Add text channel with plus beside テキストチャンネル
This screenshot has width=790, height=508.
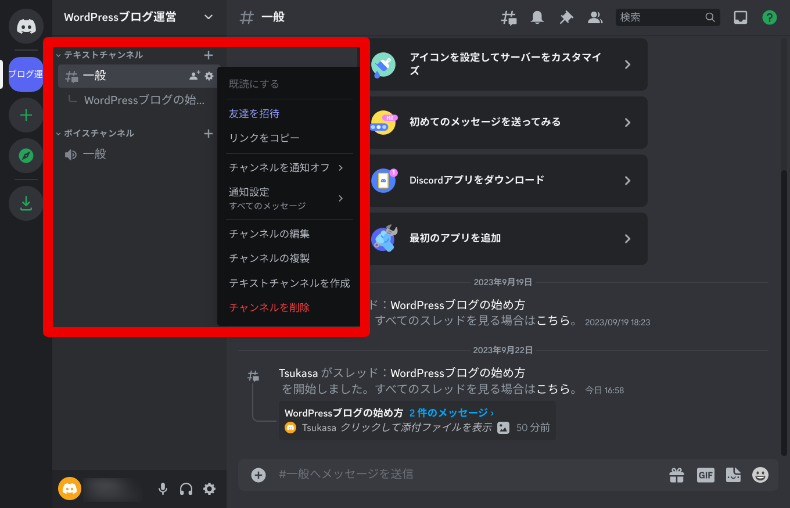(208, 55)
